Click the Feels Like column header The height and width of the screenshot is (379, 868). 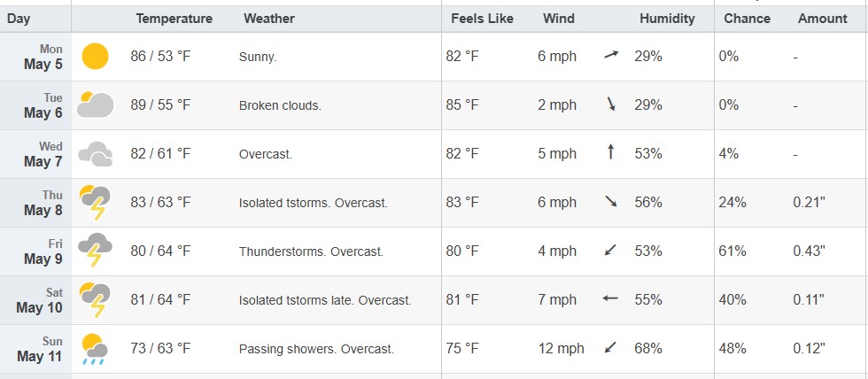(x=482, y=19)
